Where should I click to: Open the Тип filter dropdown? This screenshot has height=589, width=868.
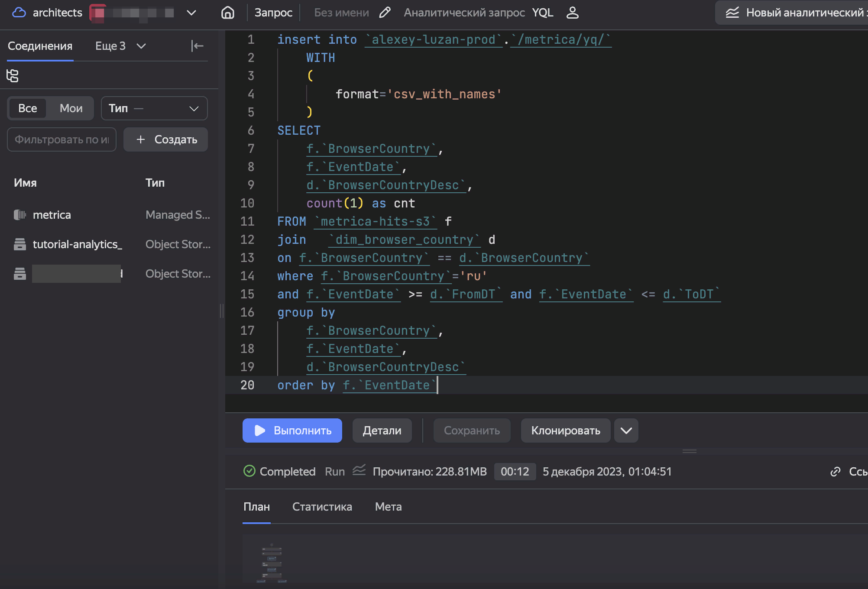point(154,108)
